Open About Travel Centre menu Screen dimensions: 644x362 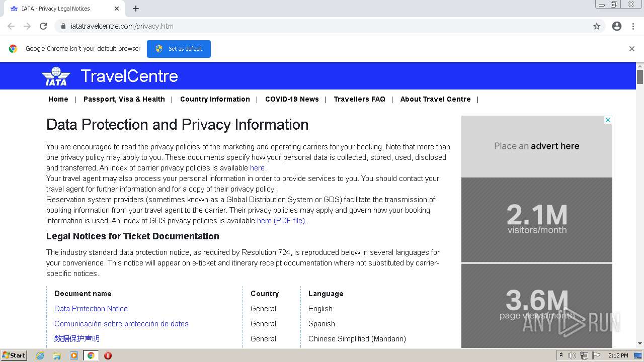point(436,99)
